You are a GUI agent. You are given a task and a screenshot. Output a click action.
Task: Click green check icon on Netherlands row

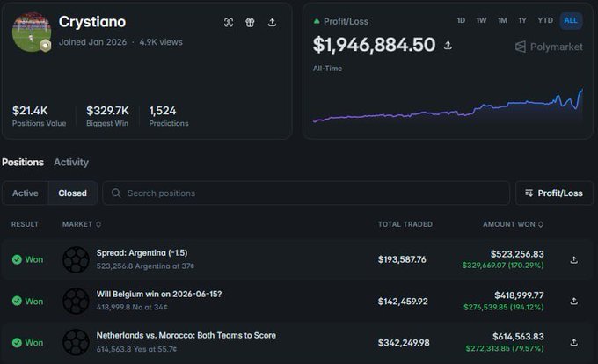[x=17, y=342]
